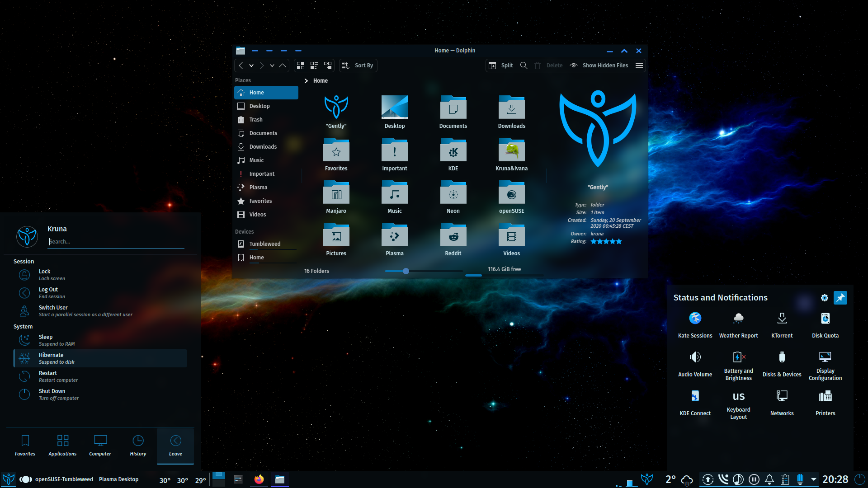868x488 pixels.
Task: Expand hidden system tray icons arrow
Action: (814, 479)
